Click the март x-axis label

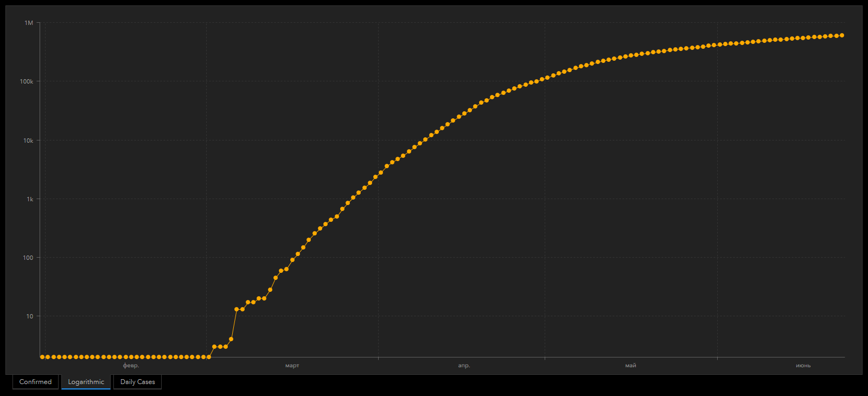tap(292, 366)
